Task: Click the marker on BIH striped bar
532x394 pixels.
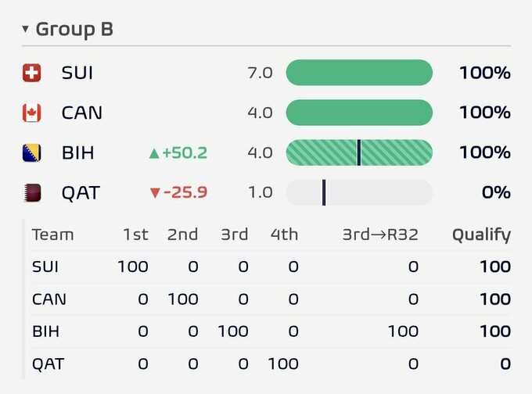Action: 359,152
